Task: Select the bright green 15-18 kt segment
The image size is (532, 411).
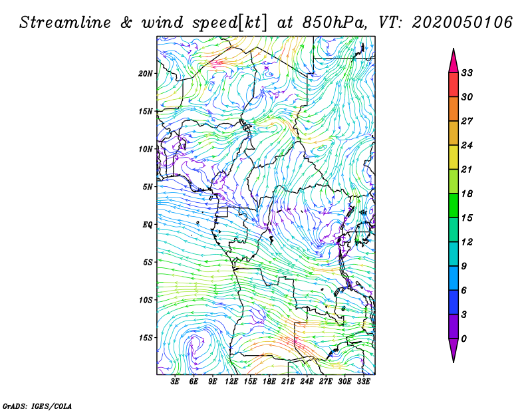Action: (454, 205)
